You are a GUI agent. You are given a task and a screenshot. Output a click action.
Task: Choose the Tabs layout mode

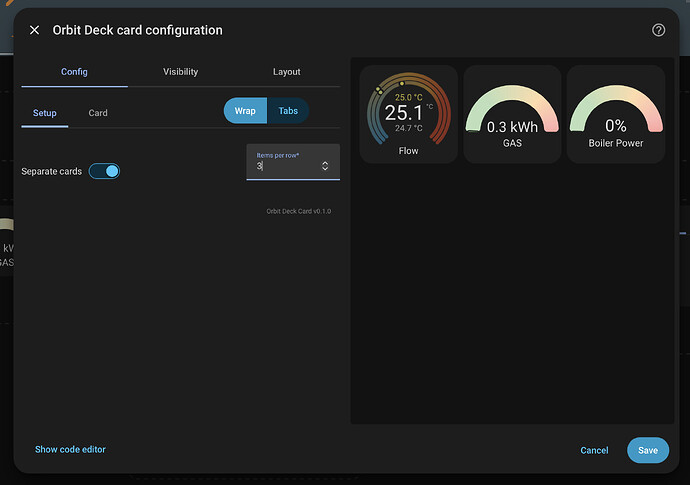[288, 111]
